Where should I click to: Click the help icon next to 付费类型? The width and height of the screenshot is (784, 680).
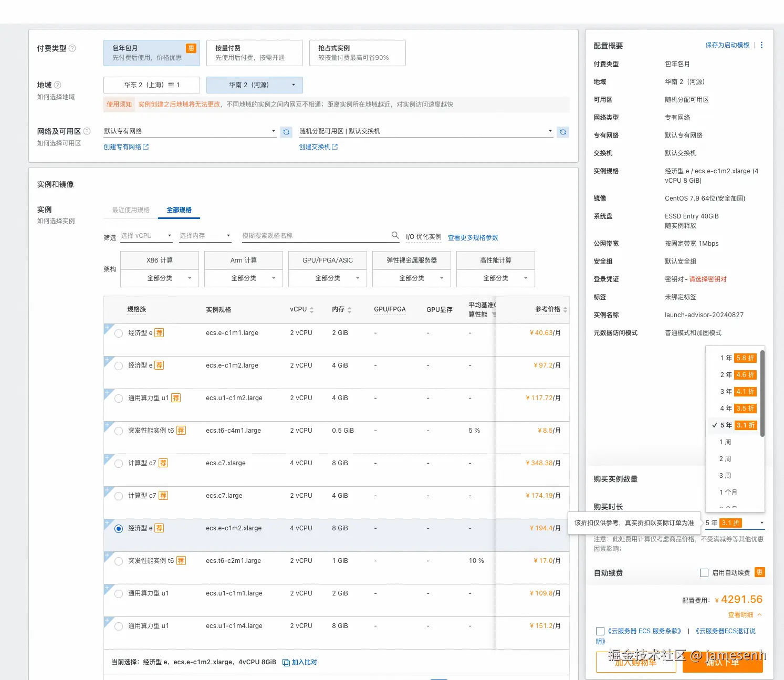pyautogui.click(x=72, y=48)
